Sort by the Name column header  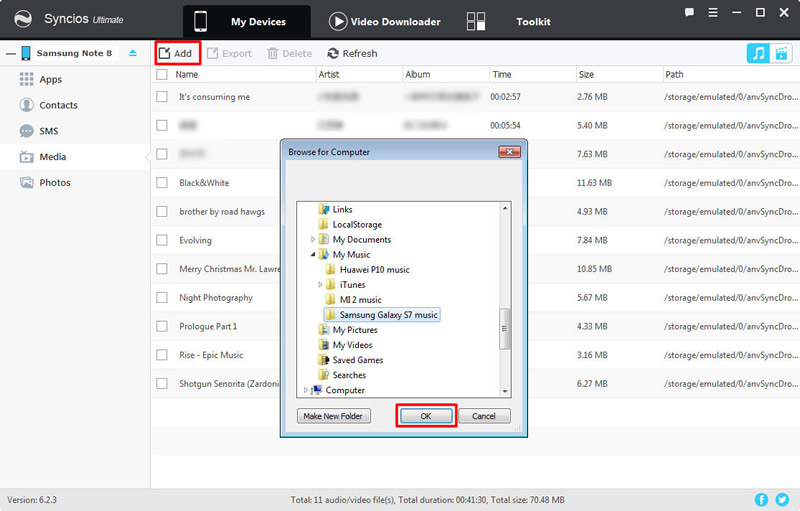click(187, 74)
